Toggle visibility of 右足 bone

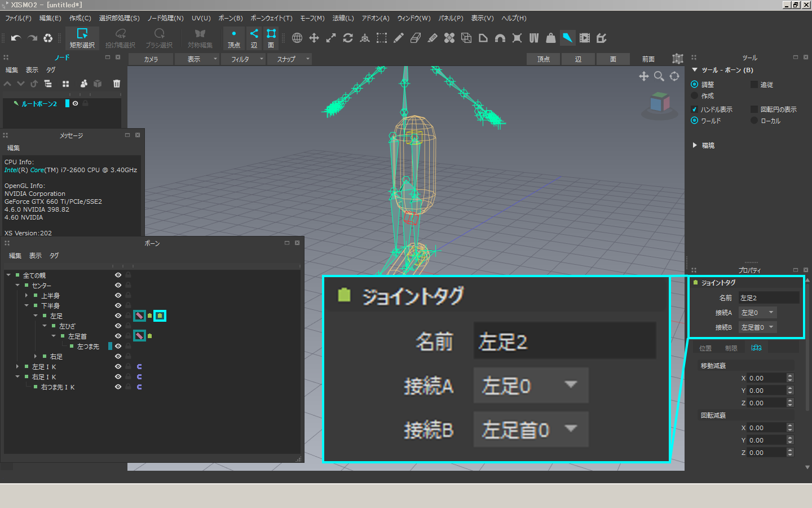(118, 356)
